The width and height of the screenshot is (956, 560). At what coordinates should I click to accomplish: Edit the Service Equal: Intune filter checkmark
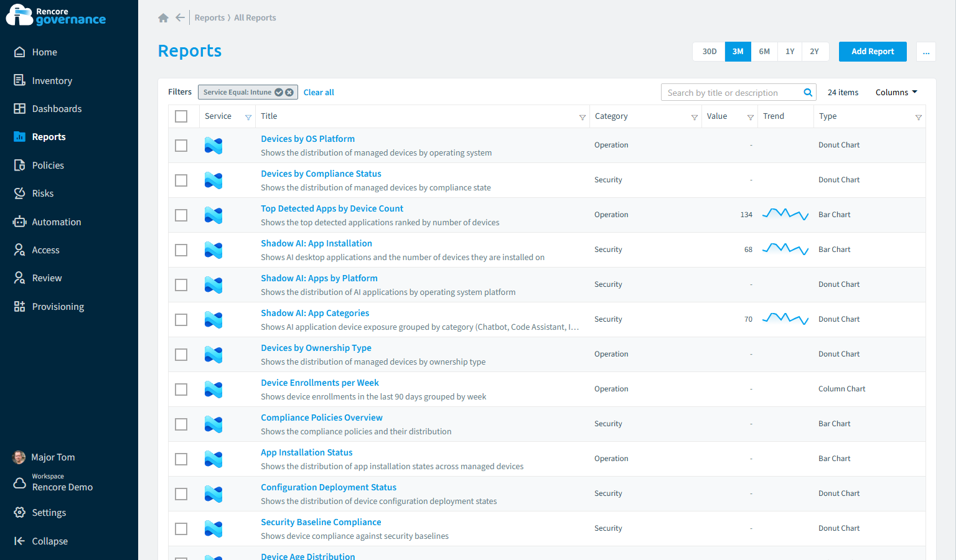point(279,92)
